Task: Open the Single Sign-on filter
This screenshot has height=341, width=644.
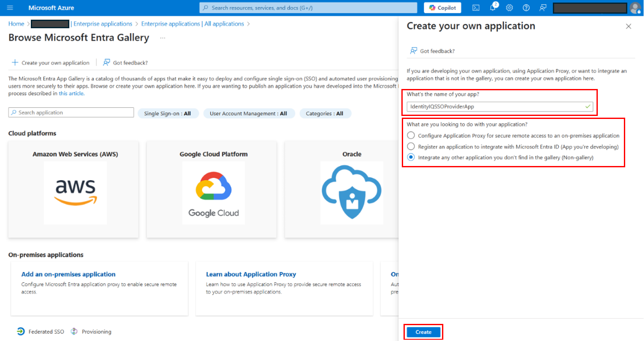Action: click(168, 113)
